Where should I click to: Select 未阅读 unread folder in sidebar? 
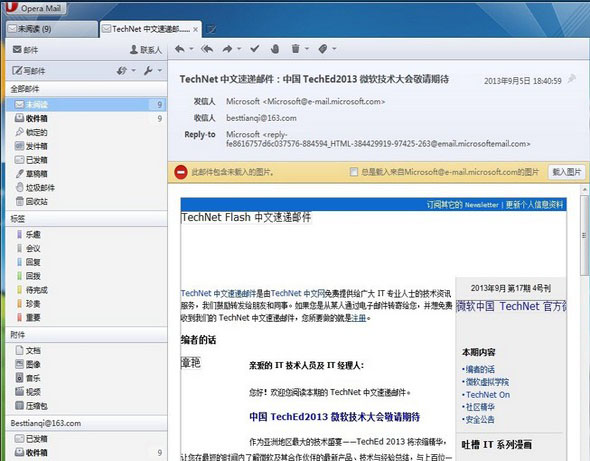tap(86, 104)
